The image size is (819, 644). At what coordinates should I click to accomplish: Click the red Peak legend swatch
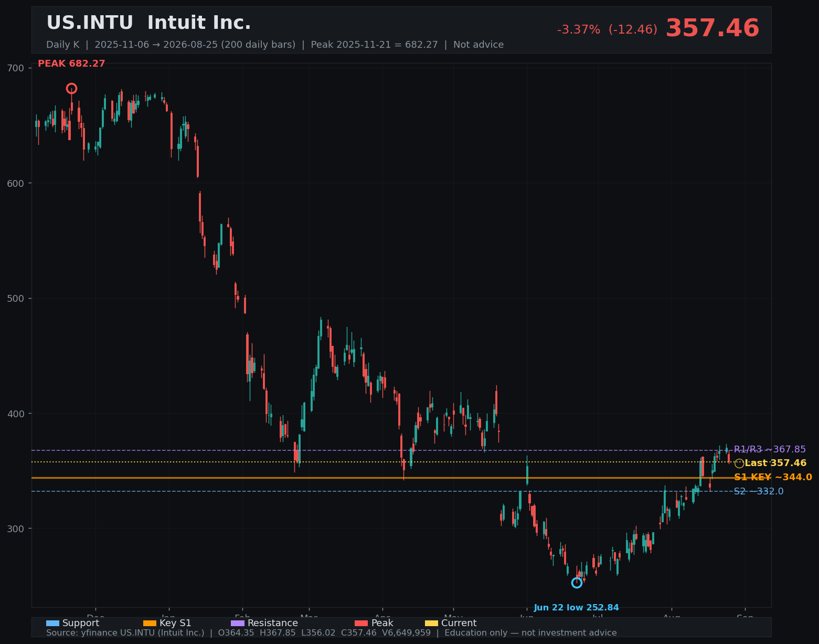pos(361,623)
